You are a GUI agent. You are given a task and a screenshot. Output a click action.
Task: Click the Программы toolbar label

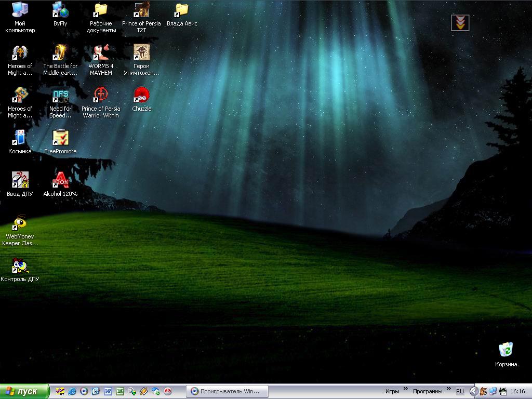[428, 391]
